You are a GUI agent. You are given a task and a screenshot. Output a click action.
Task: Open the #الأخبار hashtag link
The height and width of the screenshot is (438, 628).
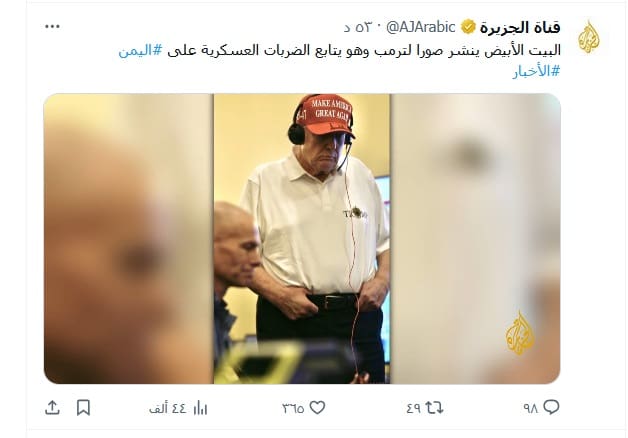click(x=536, y=71)
